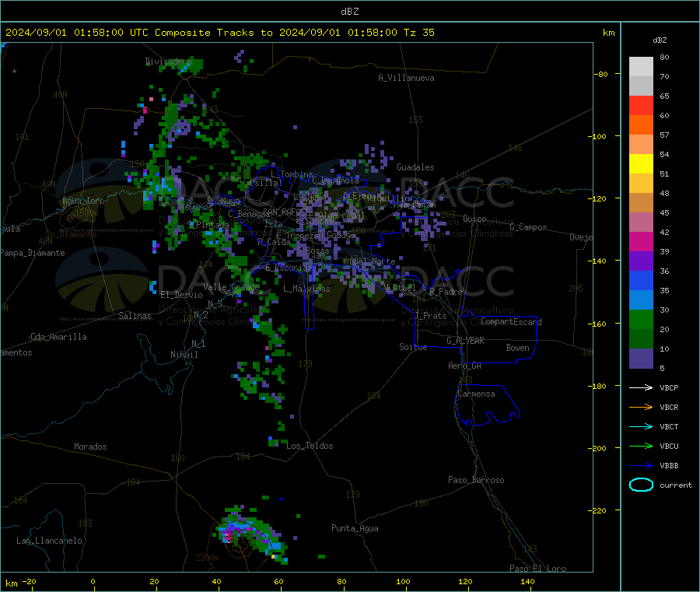Click the Los_Toldos map label
Image resolution: width=700 pixels, height=592 pixels.
click(310, 446)
